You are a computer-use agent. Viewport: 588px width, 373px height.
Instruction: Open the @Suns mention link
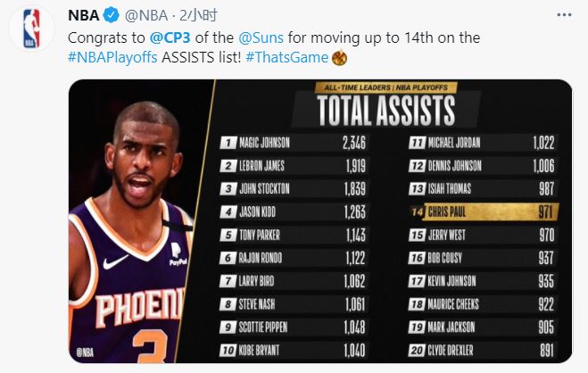click(x=260, y=37)
